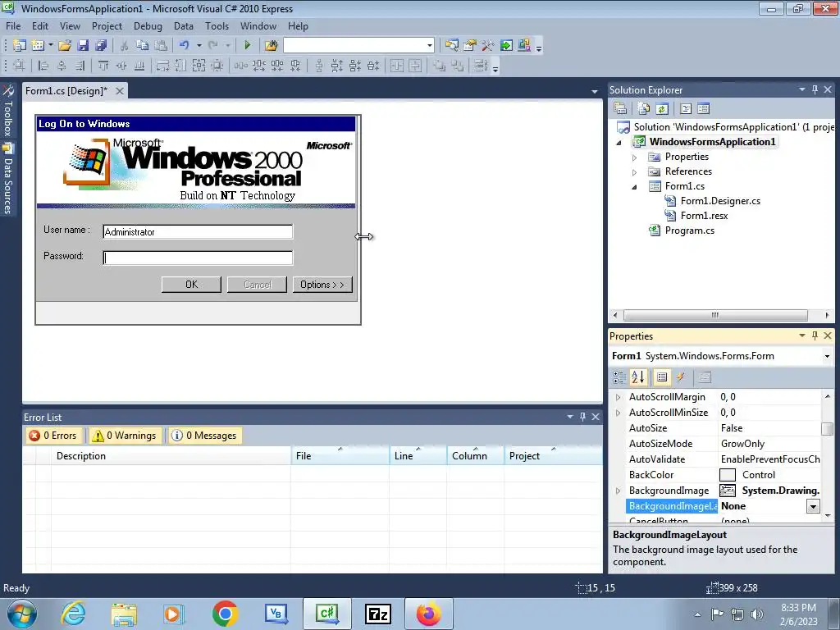Image resolution: width=840 pixels, height=630 pixels.
Task: Click the Align Lefts layout icon
Action: tap(43, 66)
